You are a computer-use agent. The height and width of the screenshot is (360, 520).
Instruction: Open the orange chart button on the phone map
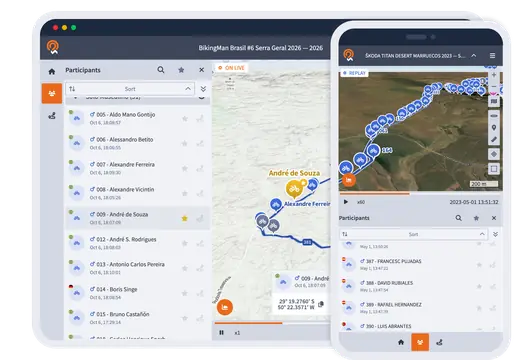tap(349, 180)
